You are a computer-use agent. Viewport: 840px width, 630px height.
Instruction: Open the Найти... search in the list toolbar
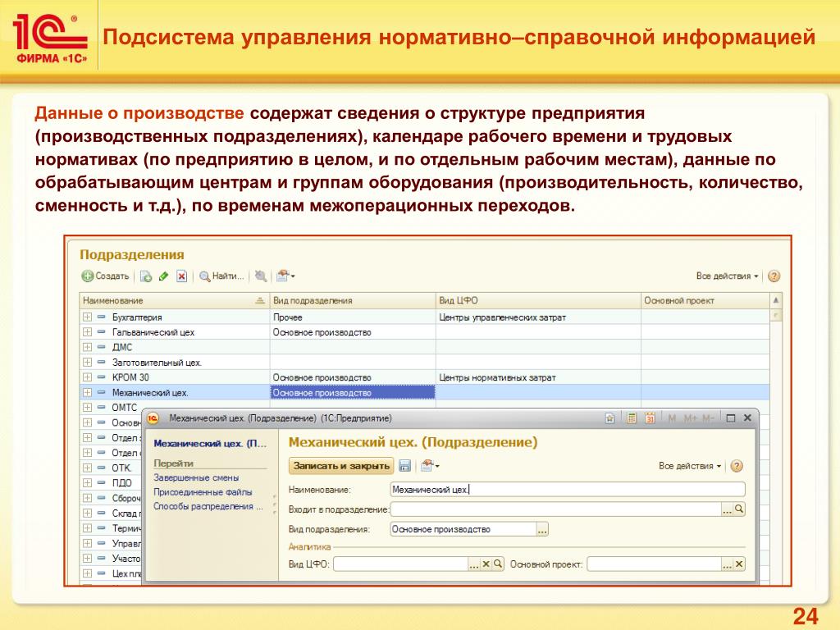221,276
